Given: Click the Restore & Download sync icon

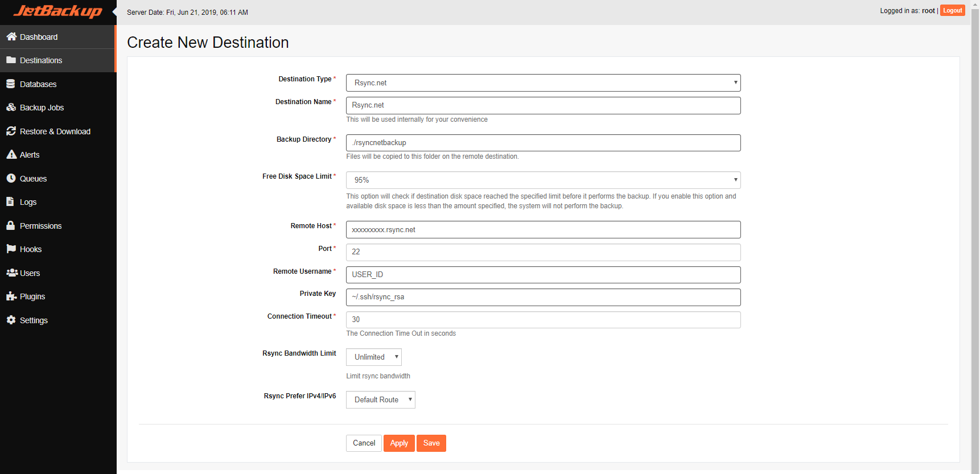Looking at the screenshot, I should pos(11,131).
